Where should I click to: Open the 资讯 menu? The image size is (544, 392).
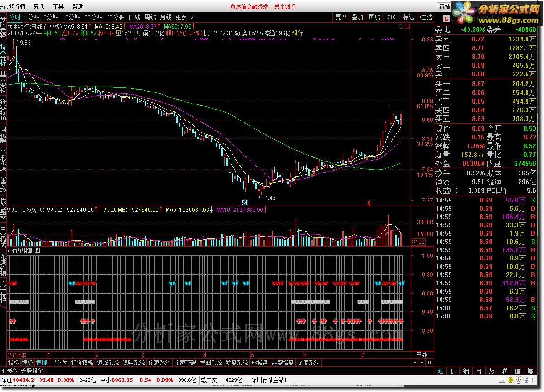point(38,6)
